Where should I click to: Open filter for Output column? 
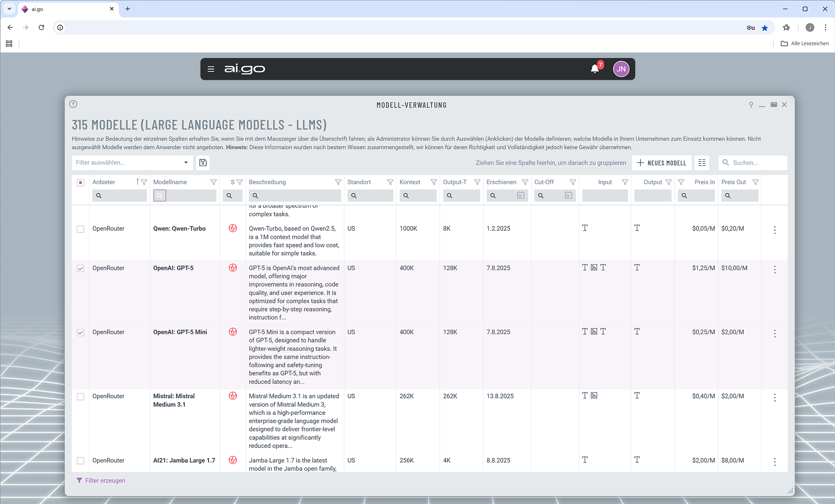click(668, 182)
